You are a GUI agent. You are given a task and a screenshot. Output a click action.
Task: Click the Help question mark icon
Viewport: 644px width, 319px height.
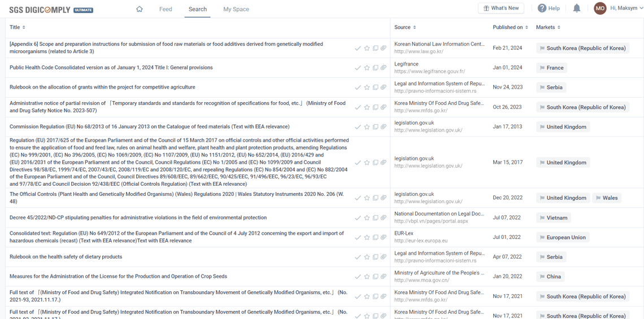click(x=542, y=8)
